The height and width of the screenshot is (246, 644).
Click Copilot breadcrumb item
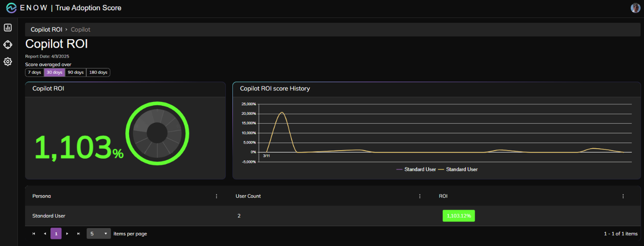point(81,29)
